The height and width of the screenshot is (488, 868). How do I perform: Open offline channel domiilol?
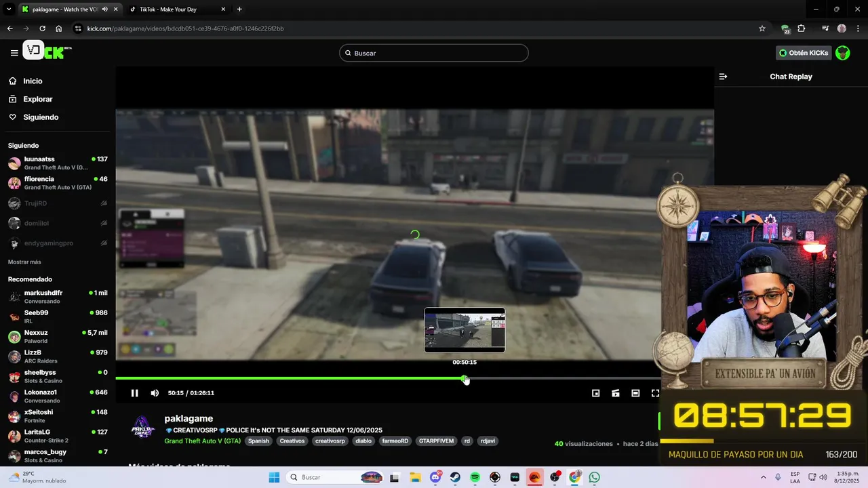coord(58,223)
